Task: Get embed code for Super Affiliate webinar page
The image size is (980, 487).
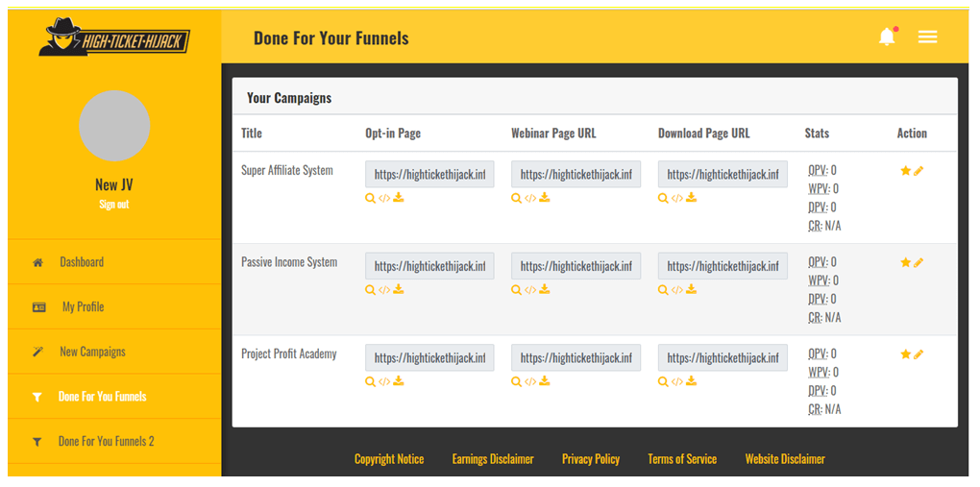Action: (530, 198)
